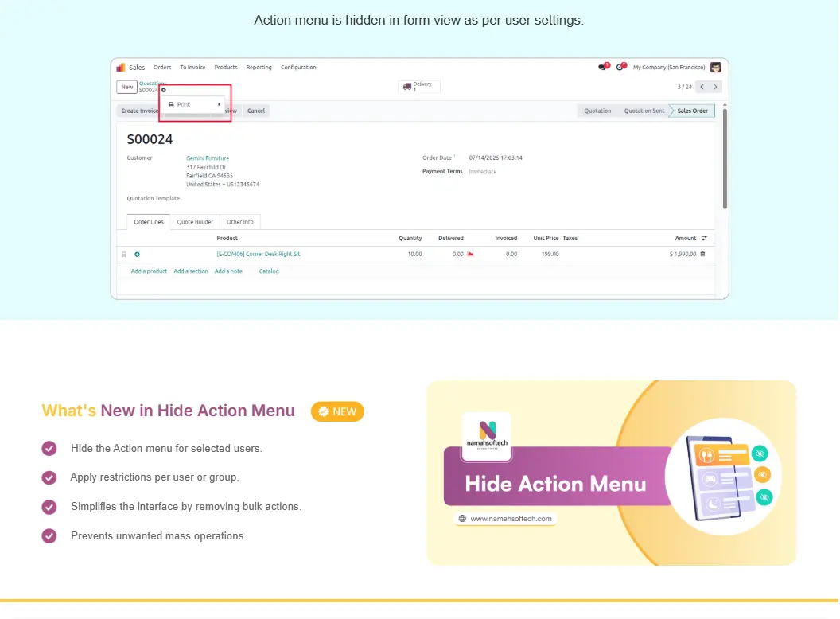Click the Odoo Sales app logo icon
The image size is (840, 619).
click(x=121, y=68)
